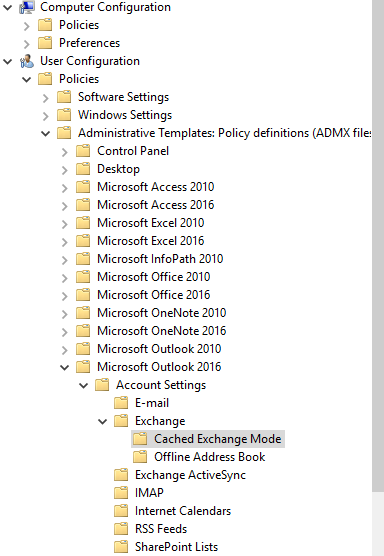Click the Offline Address Book folder icon
This screenshot has width=384, height=556.
coord(140,457)
